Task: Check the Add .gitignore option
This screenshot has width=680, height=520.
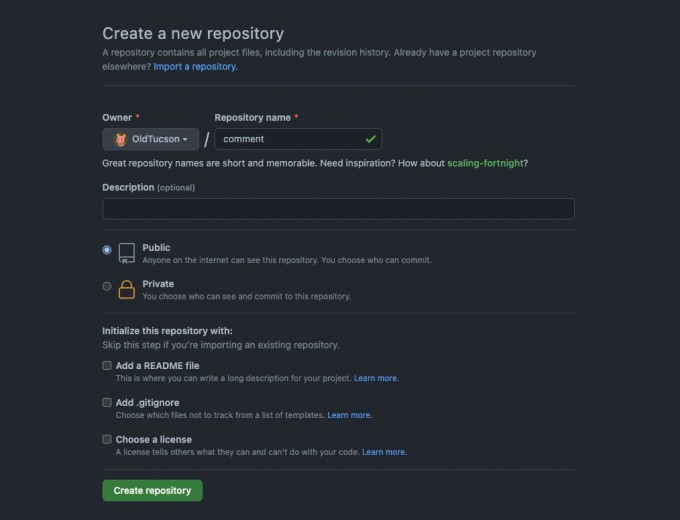Action: click(x=107, y=402)
